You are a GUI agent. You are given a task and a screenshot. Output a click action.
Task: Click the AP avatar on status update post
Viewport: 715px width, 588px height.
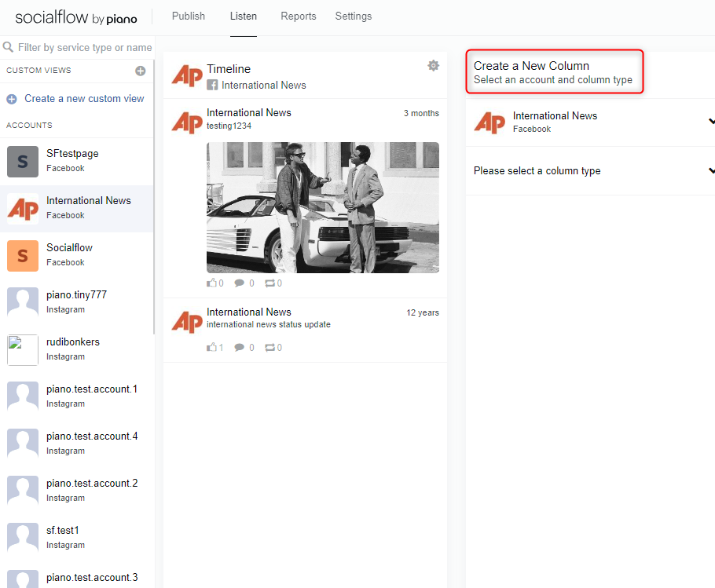(x=187, y=322)
